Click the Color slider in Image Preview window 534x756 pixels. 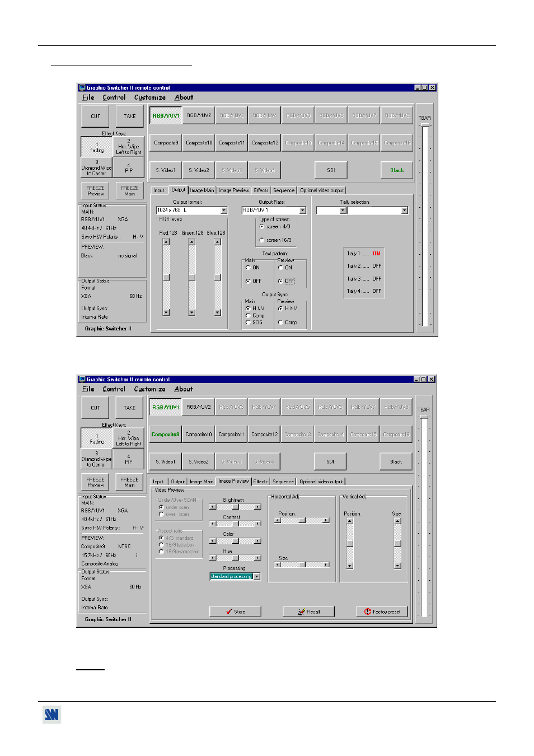(x=235, y=541)
